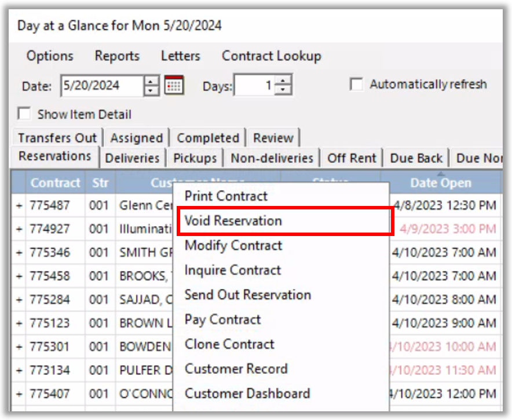Choose Modify Contract in the context menu
512x420 pixels.
coord(233,245)
